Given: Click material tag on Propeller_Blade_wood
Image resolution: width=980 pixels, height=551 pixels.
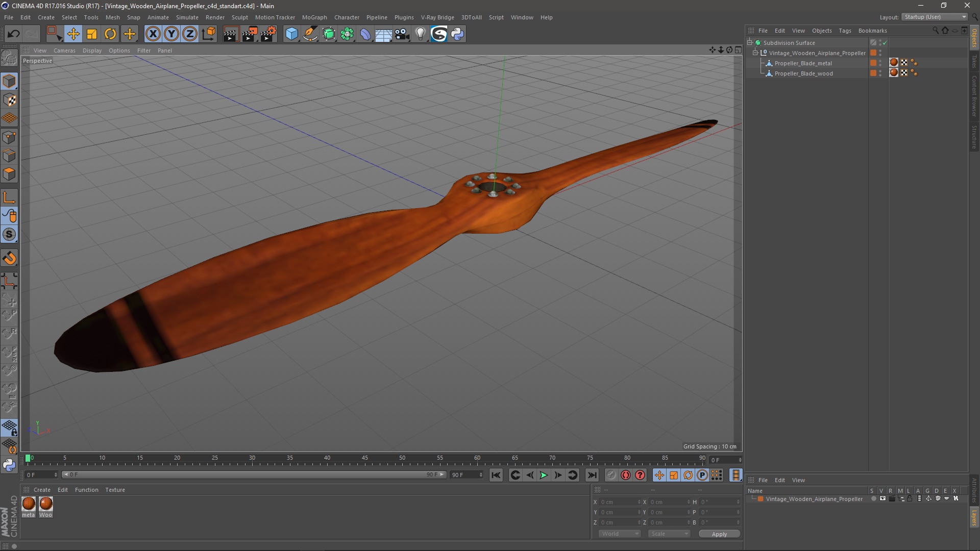Looking at the screenshot, I should click(x=894, y=73).
